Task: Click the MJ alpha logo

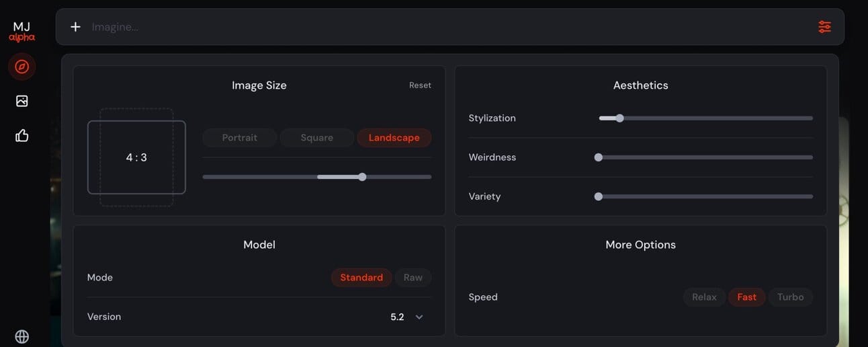Action: (22, 32)
